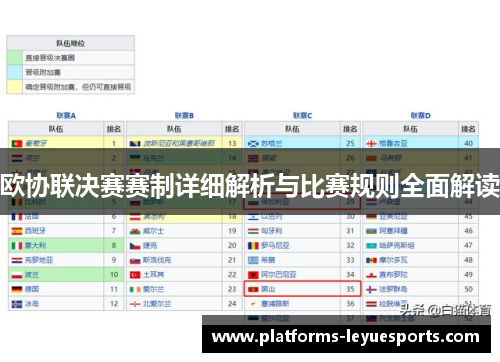Click the Czech flag icon
The image size is (500, 362).
click(135, 246)
